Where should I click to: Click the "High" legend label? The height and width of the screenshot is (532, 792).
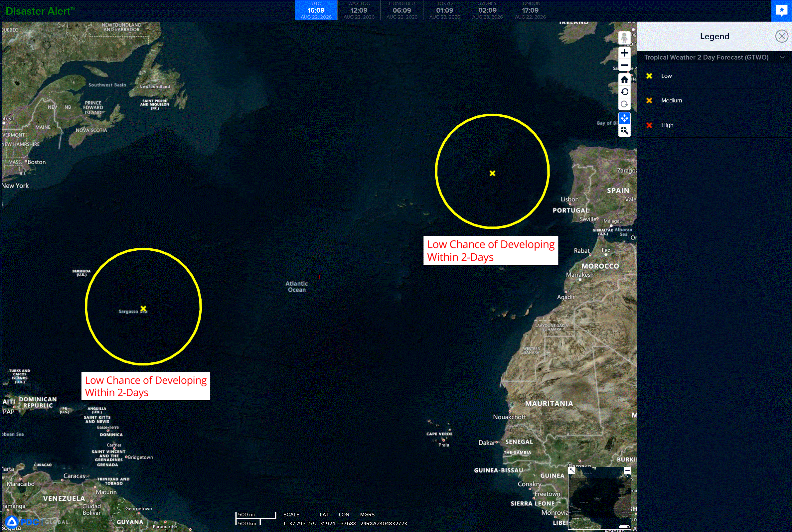pyautogui.click(x=667, y=125)
